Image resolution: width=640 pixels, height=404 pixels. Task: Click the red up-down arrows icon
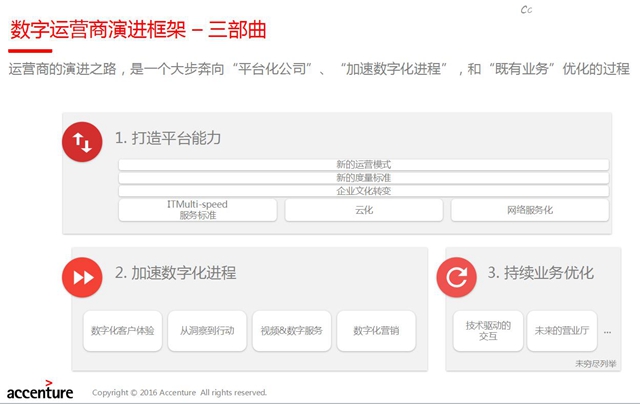point(83,141)
